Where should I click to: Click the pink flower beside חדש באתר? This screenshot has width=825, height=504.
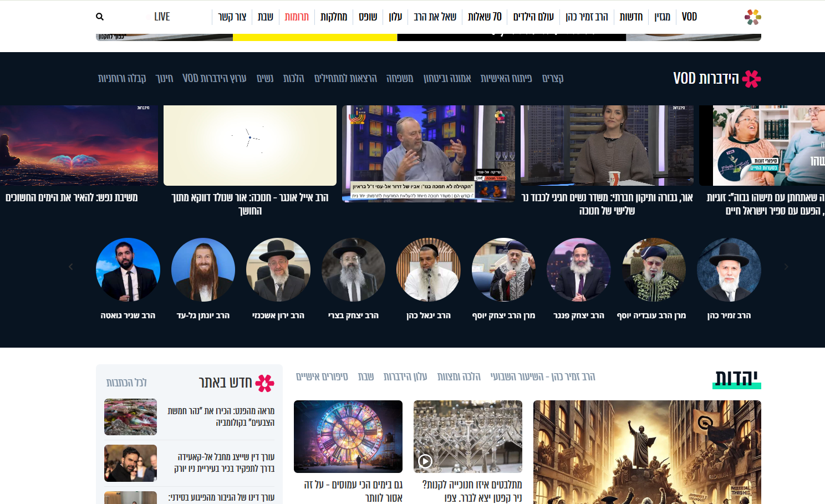(x=265, y=383)
